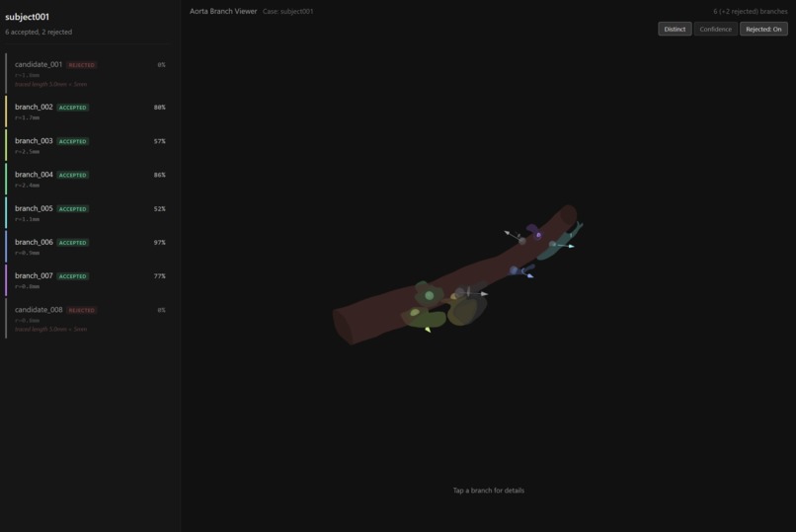Viewport: 796px width, 532px height.
Task: Click the olive-green branch blob with arrow
Action: 425,318
